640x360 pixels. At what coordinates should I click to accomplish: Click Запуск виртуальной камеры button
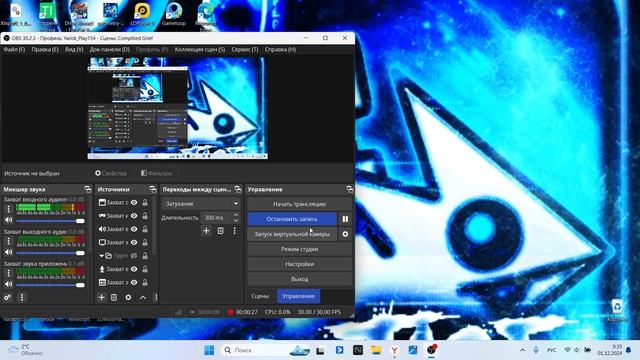292,234
